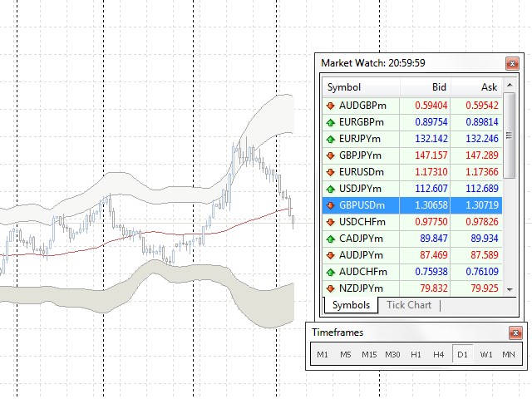Click the up arrow icon beside CADJPYm
The height and width of the screenshot is (399, 532).
tap(330, 239)
